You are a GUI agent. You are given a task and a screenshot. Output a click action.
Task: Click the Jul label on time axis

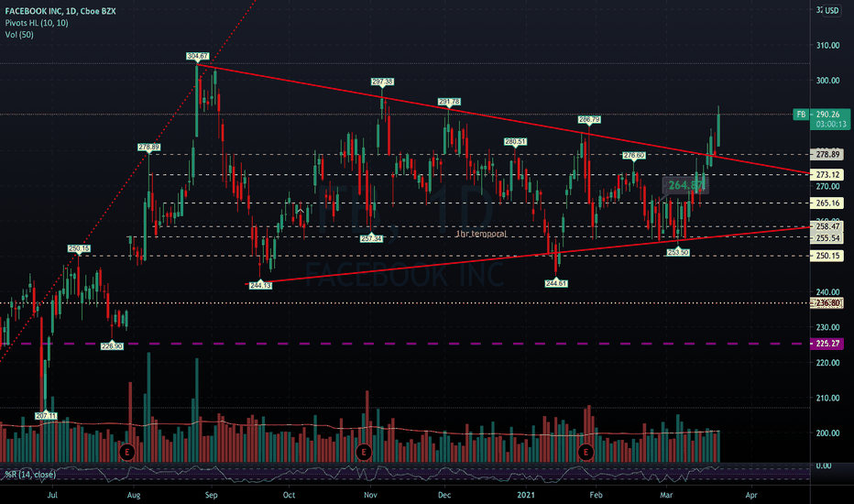[52, 495]
